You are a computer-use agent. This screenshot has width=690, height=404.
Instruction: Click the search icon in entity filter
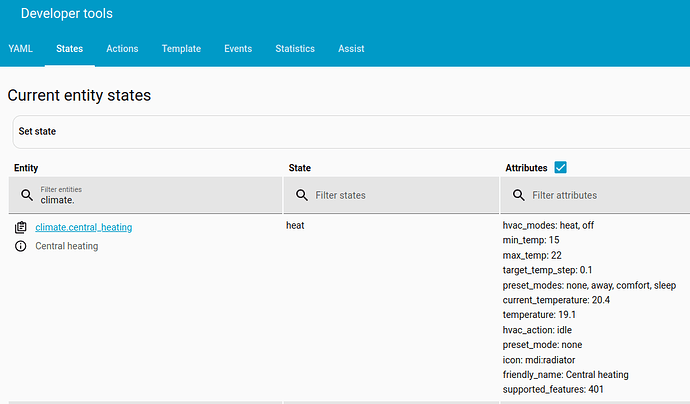(27, 195)
